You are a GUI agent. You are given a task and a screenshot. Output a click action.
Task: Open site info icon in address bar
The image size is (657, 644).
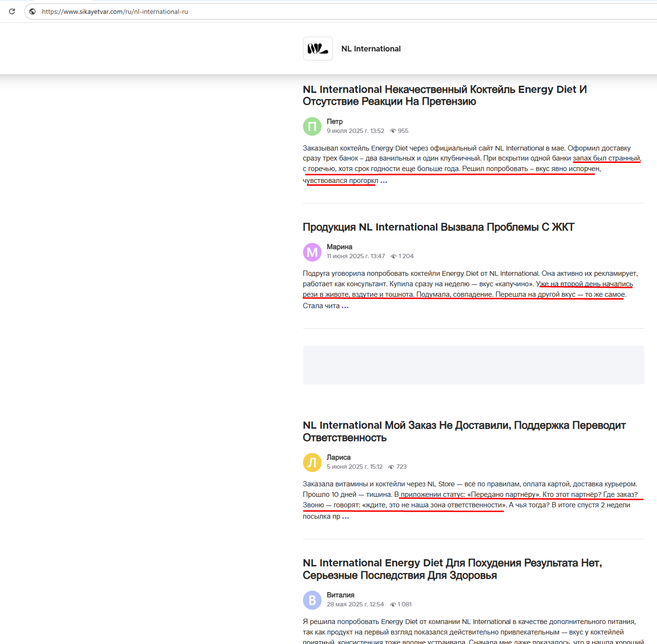(x=32, y=11)
